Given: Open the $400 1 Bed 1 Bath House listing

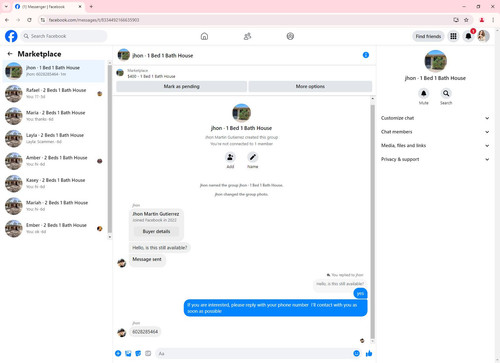Looking at the screenshot, I should pyautogui.click(x=151, y=76).
